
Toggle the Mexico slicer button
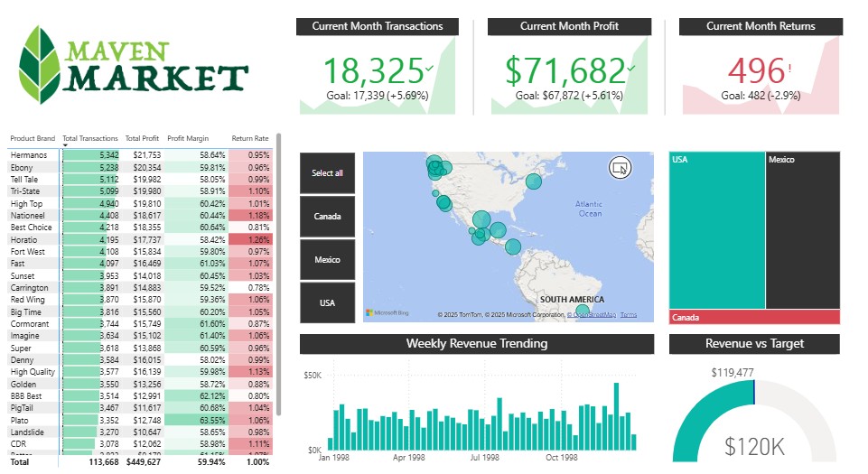click(x=327, y=260)
